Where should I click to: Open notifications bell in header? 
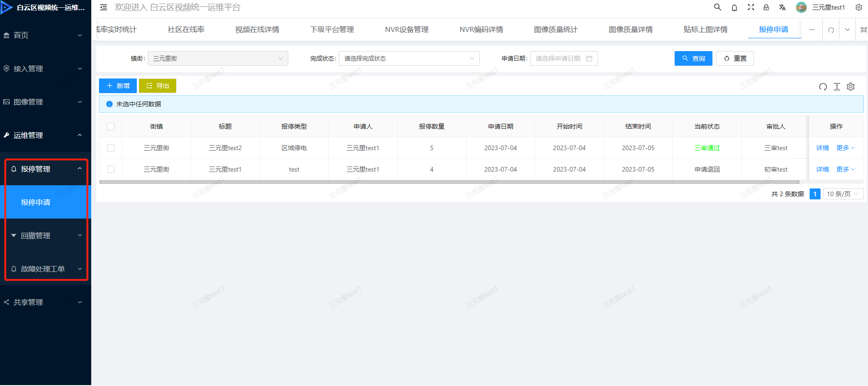(734, 7)
